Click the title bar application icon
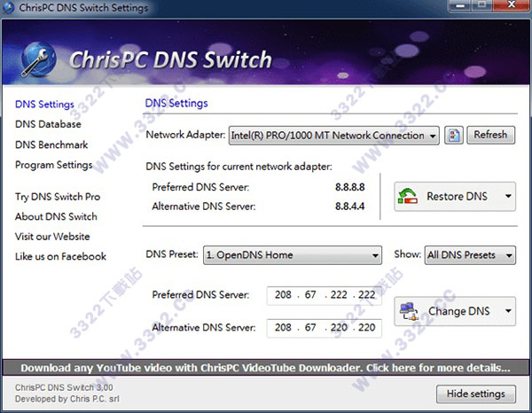The width and height of the screenshot is (532, 413). 8,7
